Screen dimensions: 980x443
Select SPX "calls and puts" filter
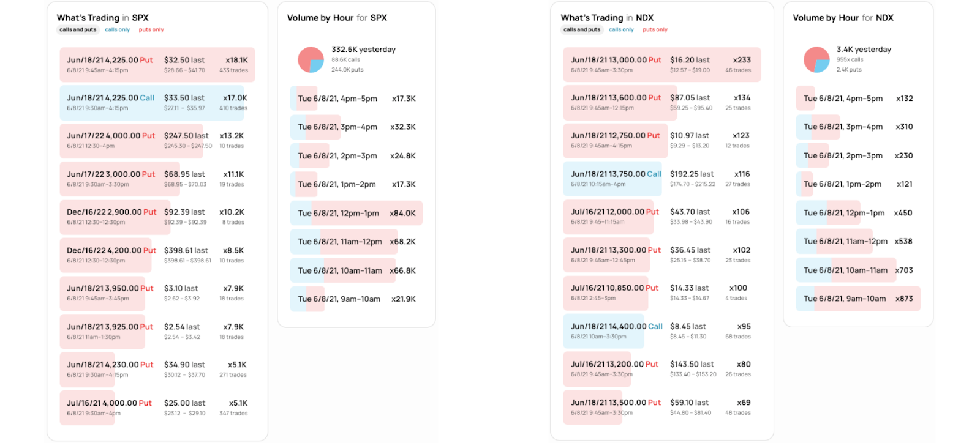(78, 29)
